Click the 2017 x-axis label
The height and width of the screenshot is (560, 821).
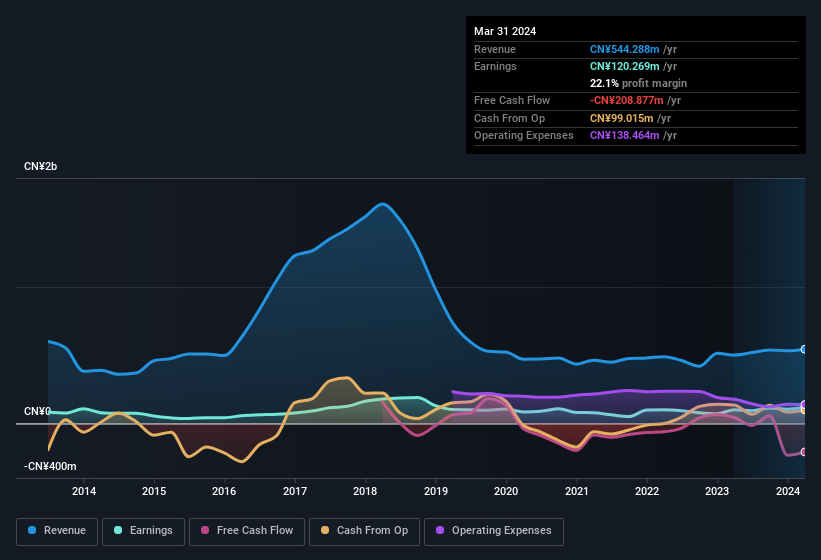click(x=295, y=491)
